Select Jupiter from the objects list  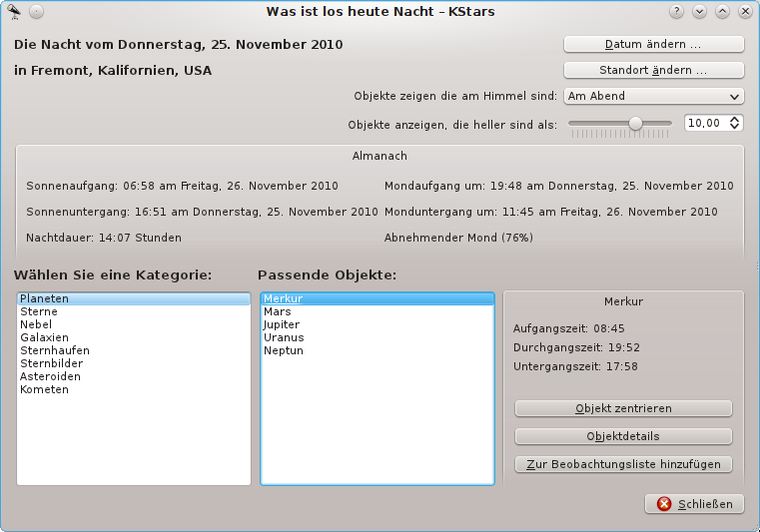[x=281, y=325]
